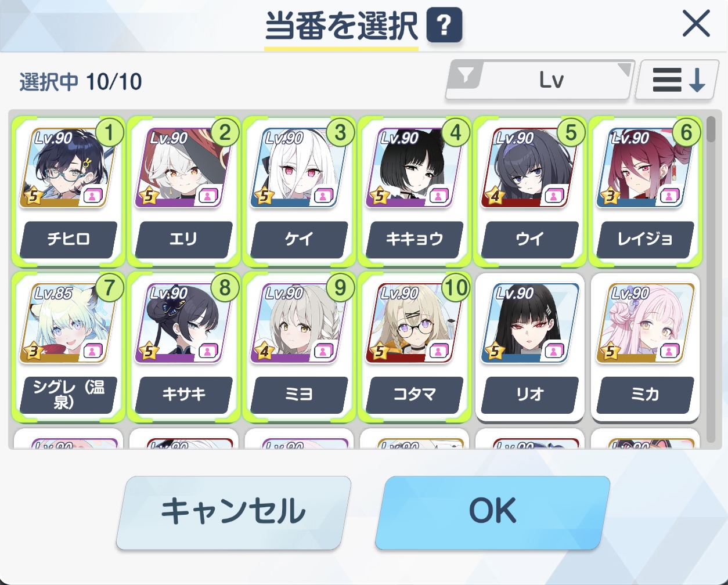The width and height of the screenshot is (728, 585).
Task: Tap the pink profile icon on ウイ's card
Action: 554,196
